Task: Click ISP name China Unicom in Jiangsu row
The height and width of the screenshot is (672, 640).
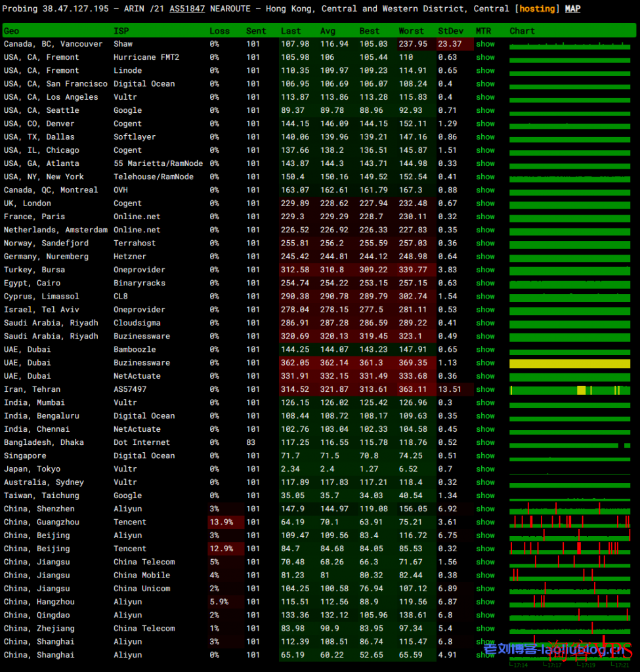Action: pyautogui.click(x=142, y=589)
